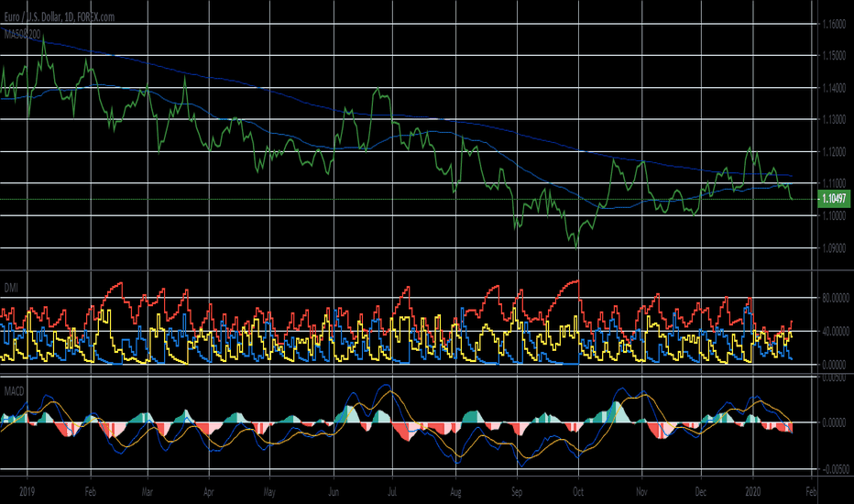Select the MA50&200 indicator label

23,33
